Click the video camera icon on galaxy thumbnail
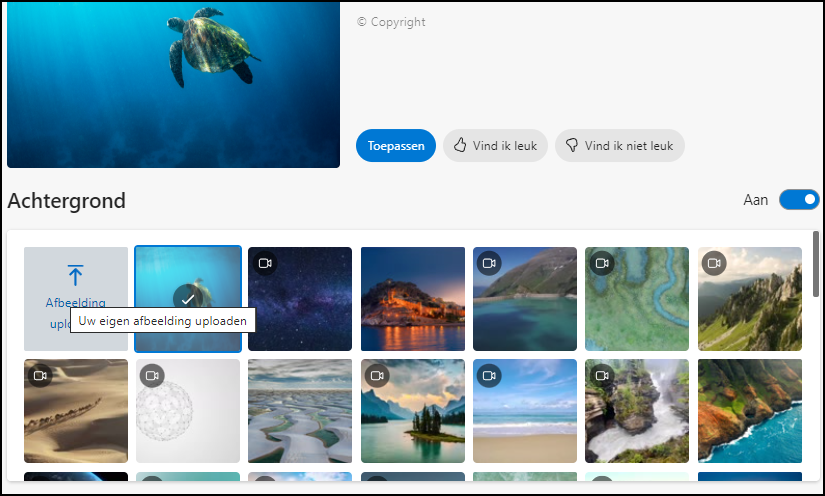 pyautogui.click(x=265, y=263)
